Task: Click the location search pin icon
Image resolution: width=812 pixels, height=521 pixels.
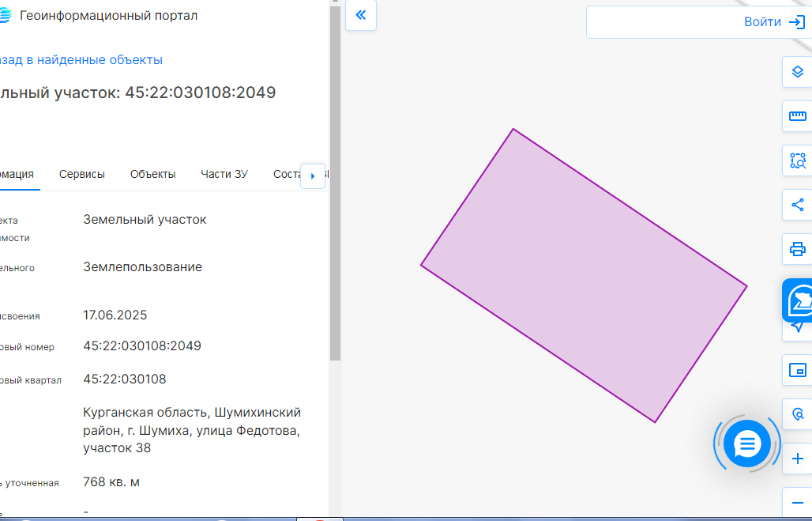Action: tap(798, 414)
